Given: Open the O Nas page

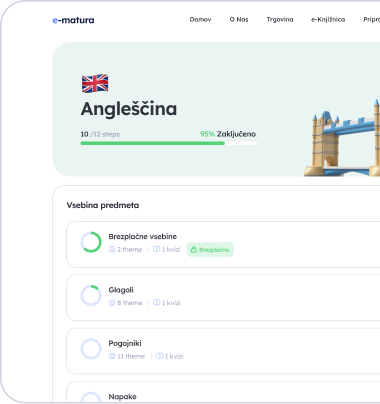Looking at the screenshot, I should (x=239, y=20).
